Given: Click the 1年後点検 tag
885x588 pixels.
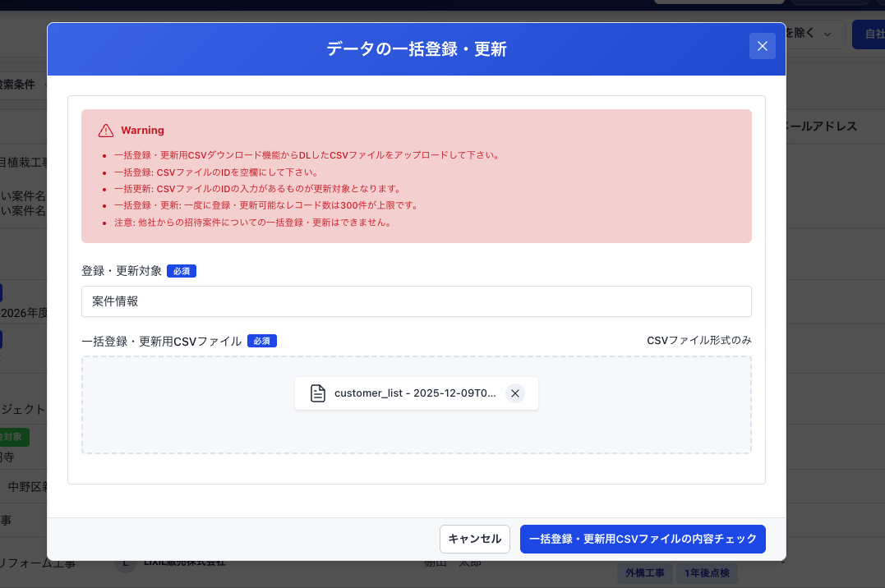Looking at the screenshot, I should click(707, 572).
